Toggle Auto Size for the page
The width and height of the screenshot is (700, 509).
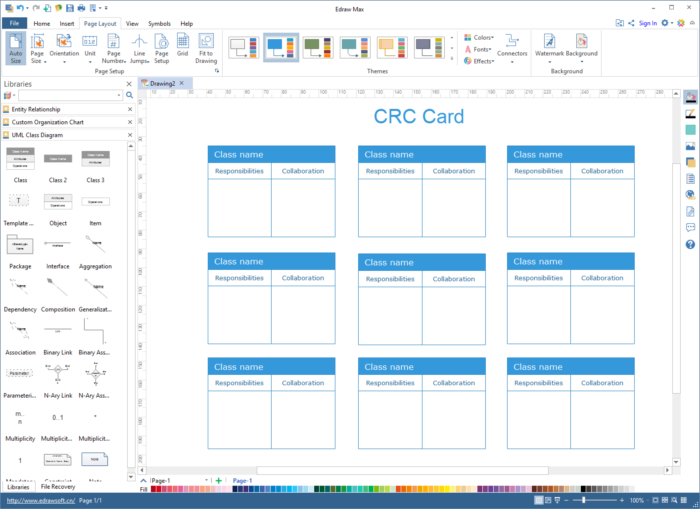point(16,49)
